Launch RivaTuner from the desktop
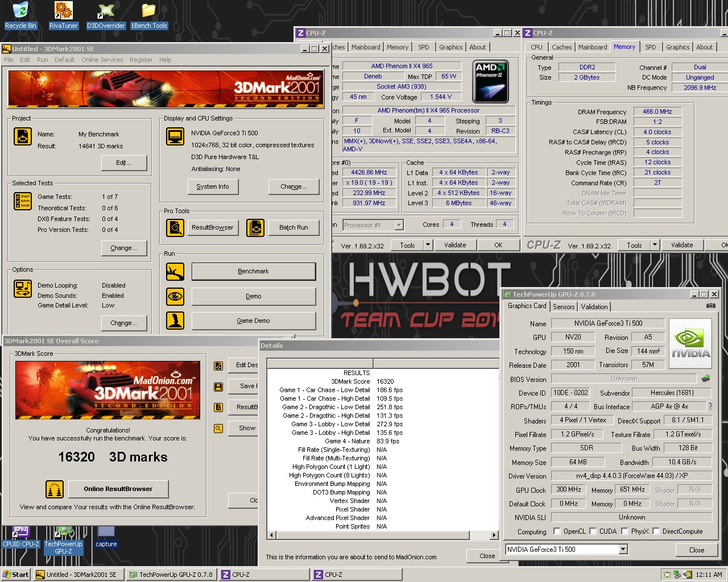The width and height of the screenshot is (728, 582). pyautogui.click(x=63, y=15)
